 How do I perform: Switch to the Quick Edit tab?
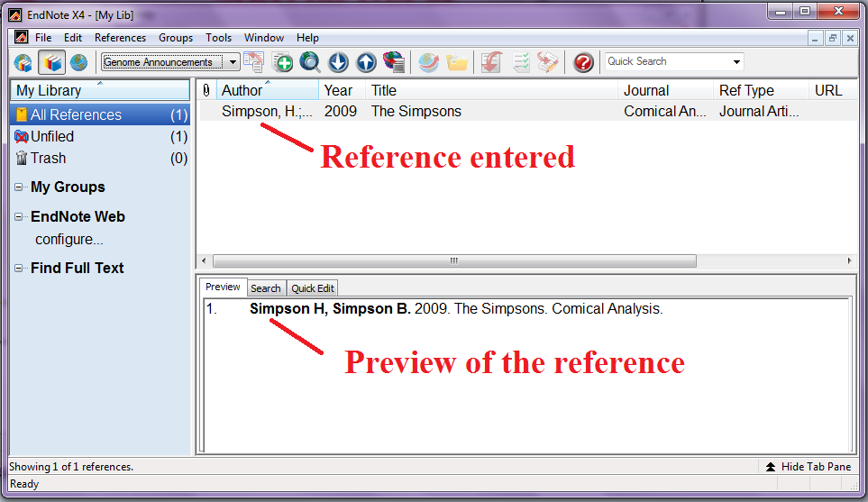tap(313, 288)
